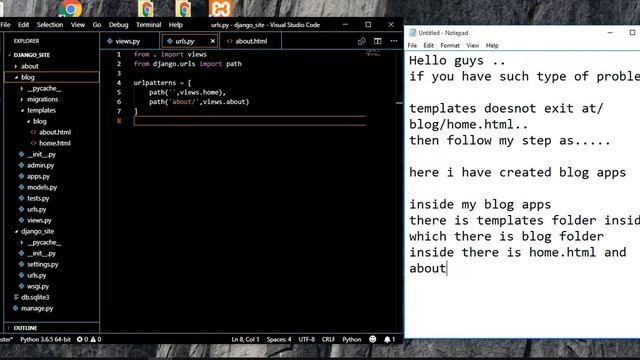Screen dimensions: 640x360
Task: Open the notifications bell in status bar
Action: click(389, 339)
